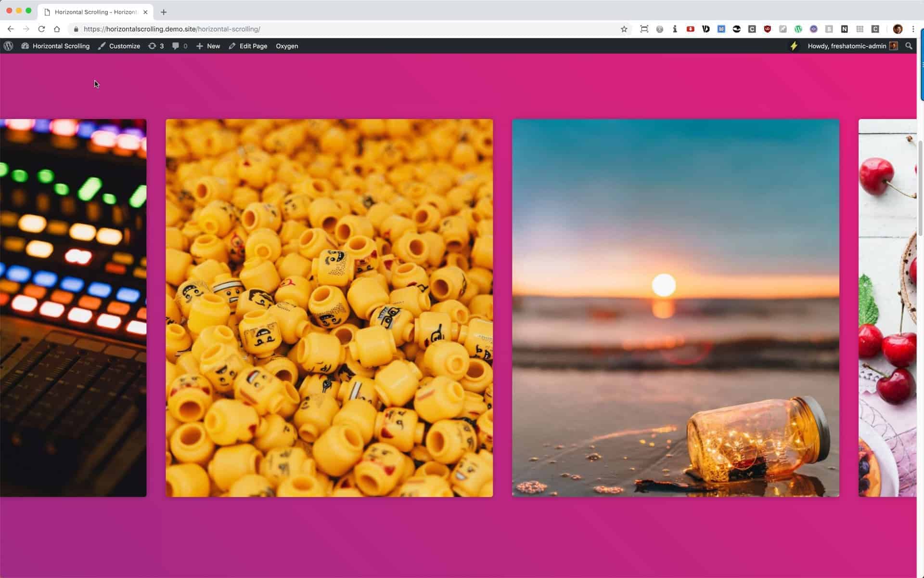
Task: Open the uBlock Origin extension
Action: (x=768, y=29)
